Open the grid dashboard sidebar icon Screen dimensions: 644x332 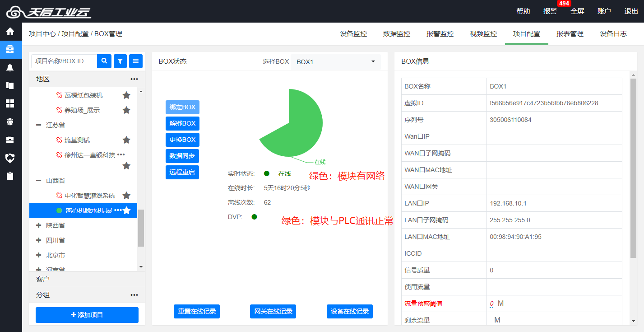pos(10,103)
